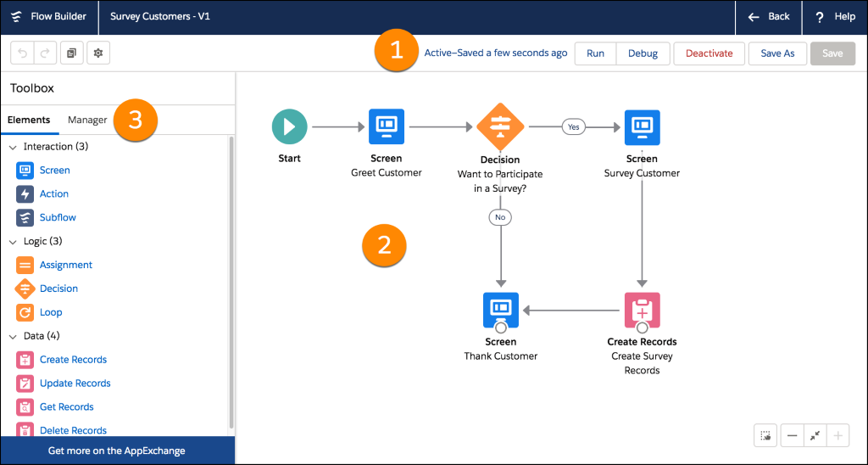Open flow settings gear icon
Screen dimensions: 868x465
click(98, 53)
